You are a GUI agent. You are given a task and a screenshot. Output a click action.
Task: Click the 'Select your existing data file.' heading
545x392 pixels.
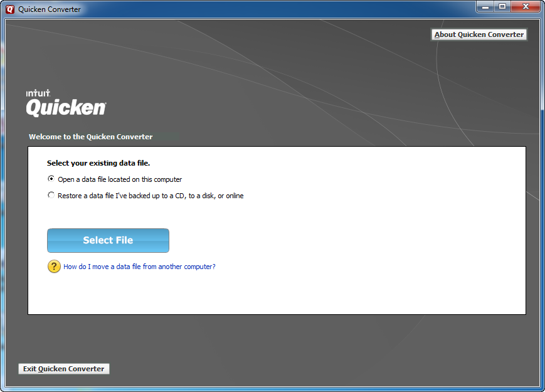coord(98,163)
